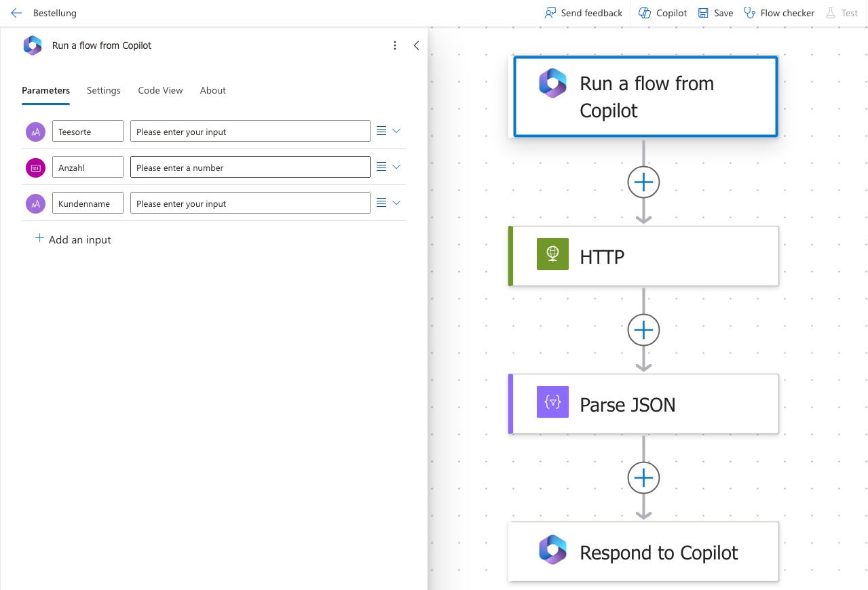Click the Save icon to save the flow
The width and height of the screenshot is (868, 590).
click(715, 13)
